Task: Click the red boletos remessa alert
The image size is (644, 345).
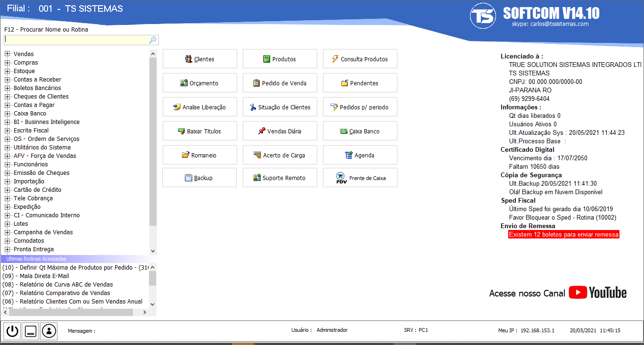Action: [563, 234]
